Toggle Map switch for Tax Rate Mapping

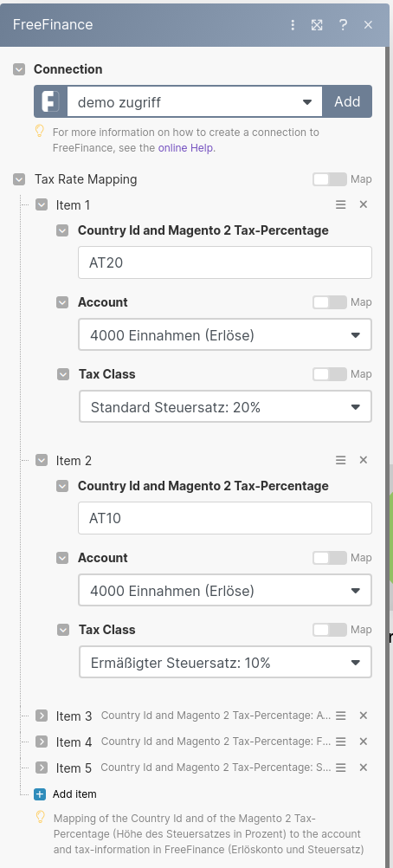coord(329,179)
